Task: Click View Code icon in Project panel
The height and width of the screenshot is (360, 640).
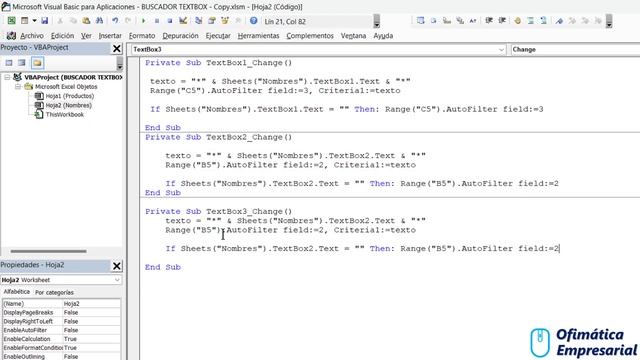Action: 9,62
